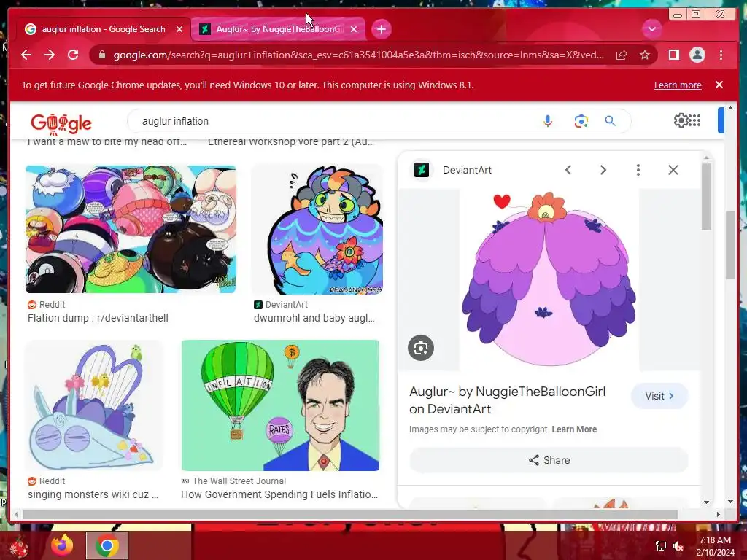Go forward using the browser forward arrow
Image resolution: width=747 pixels, height=560 pixels.
click(x=50, y=55)
